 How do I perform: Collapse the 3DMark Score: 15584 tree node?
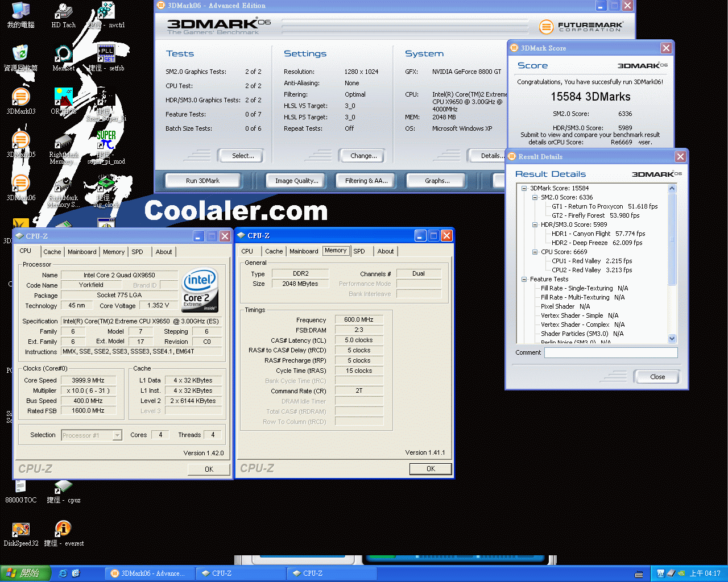[524, 188]
